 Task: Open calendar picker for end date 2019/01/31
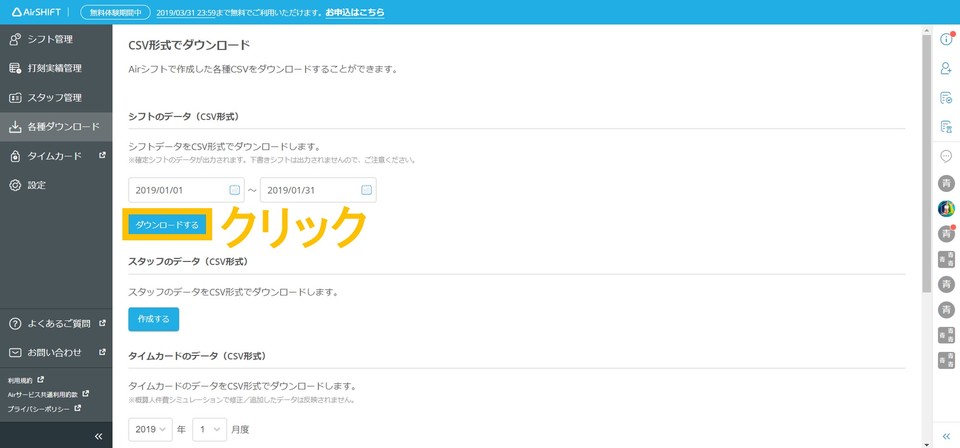[x=366, y=190]
